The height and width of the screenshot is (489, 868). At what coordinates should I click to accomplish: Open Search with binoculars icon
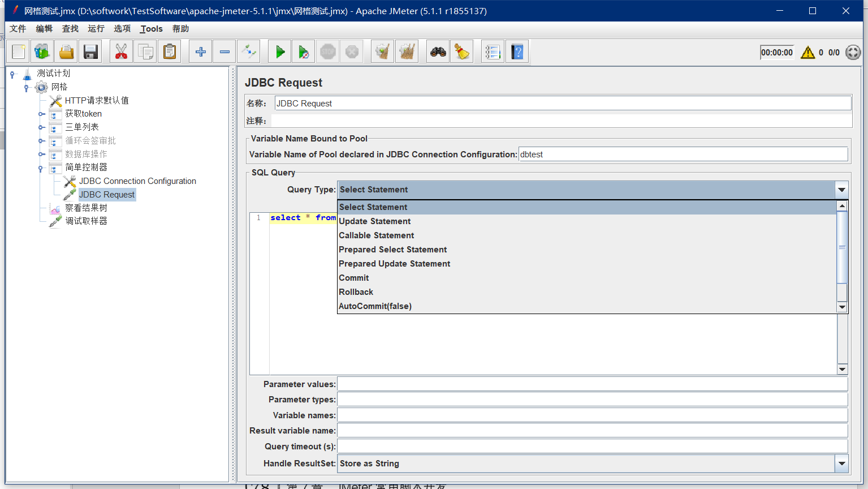[438, 52]
